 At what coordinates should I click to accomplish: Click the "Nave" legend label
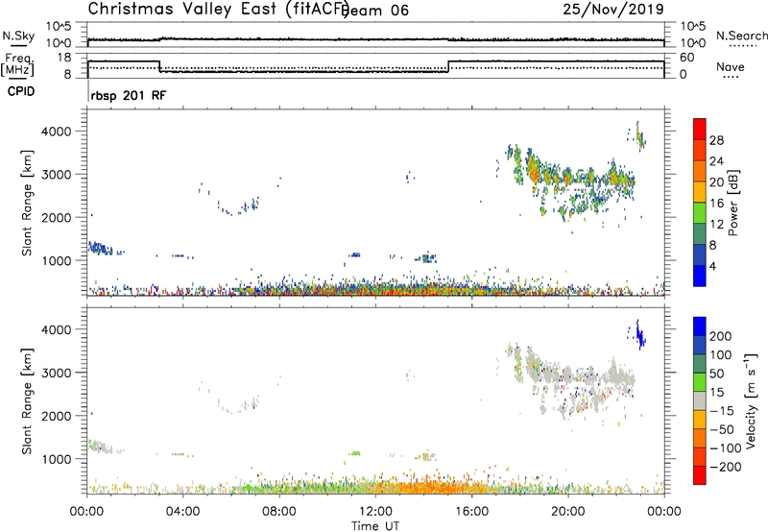(731, 66)
